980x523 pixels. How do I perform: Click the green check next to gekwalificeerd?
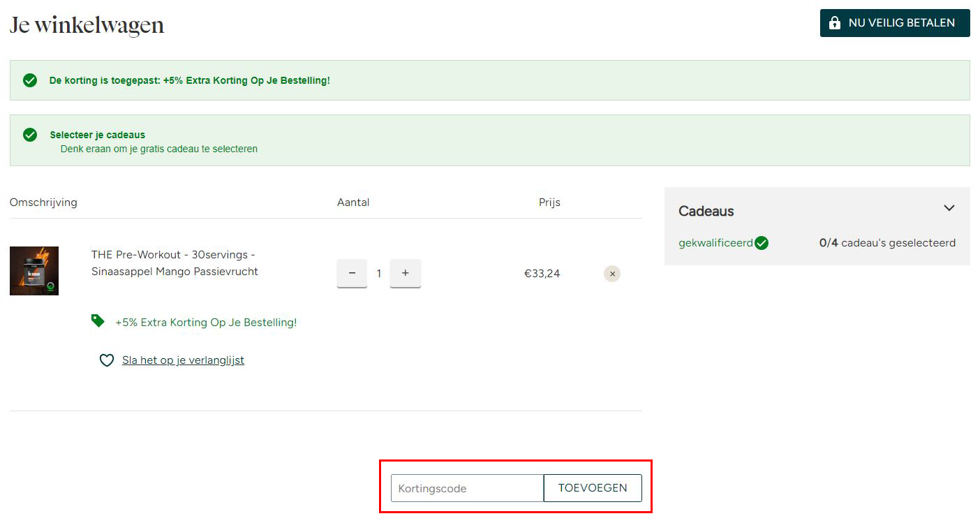[x=762, y=243]
